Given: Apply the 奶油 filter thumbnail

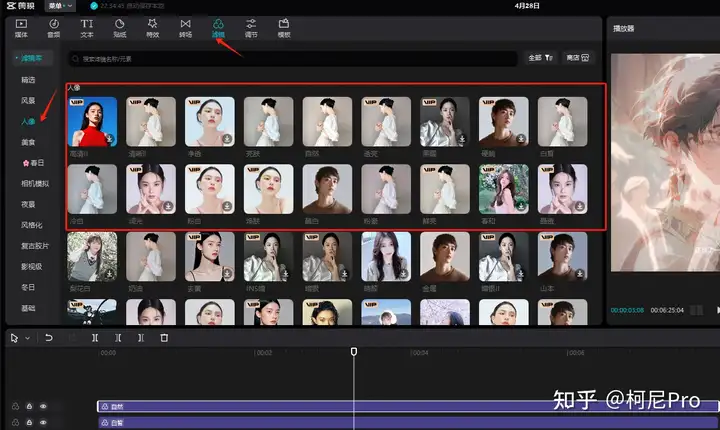Looking at the screenshot, I should [151, 257].
